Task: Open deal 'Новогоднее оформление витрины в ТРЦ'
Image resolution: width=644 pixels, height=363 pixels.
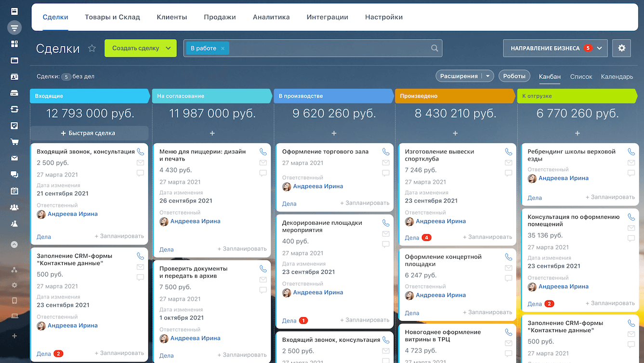Action: tap(443, 336)
